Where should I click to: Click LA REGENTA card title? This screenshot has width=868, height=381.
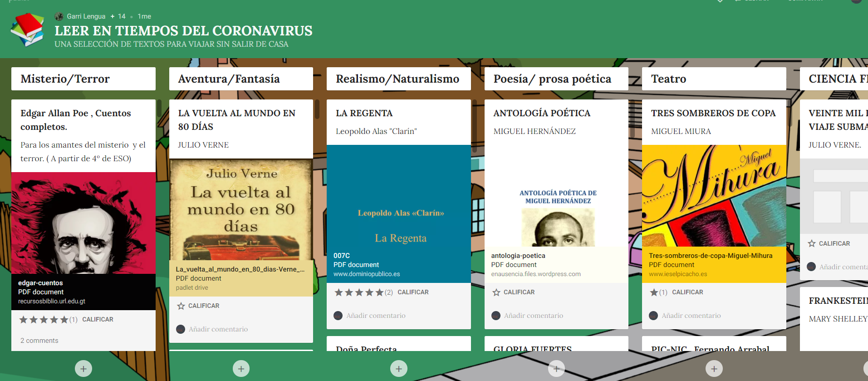tap(364, 113)
